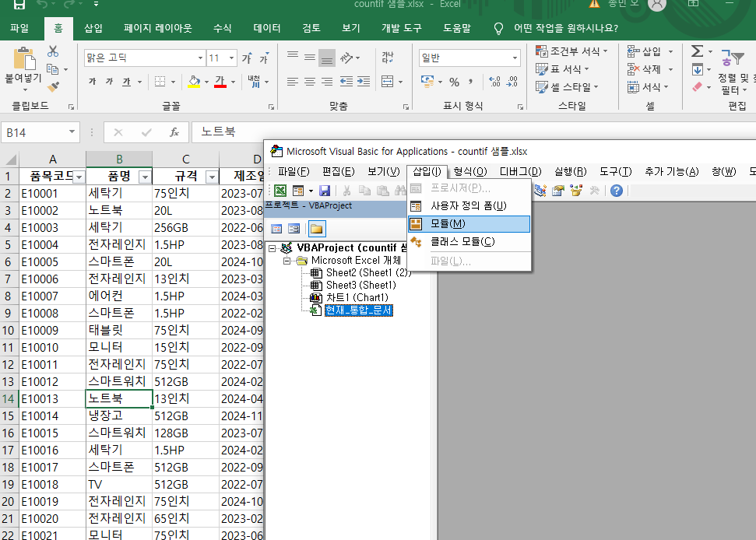
Task: Select 사용자 정의 폼(U) menu entry
Action: coord(469,205)
